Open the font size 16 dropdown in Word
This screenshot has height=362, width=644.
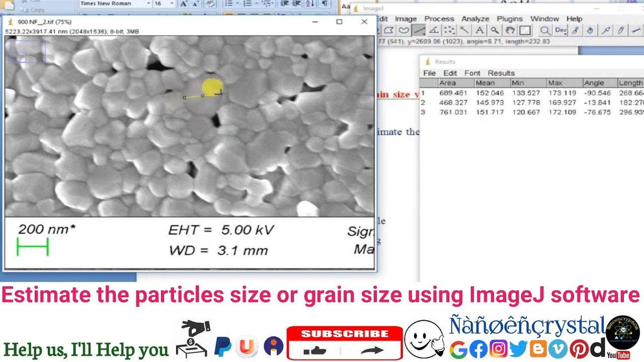click(x=172, y=4)
